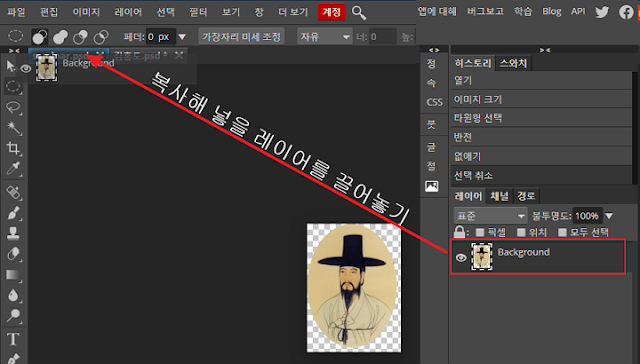Open the CSS side panel

[x=434, y=102]
